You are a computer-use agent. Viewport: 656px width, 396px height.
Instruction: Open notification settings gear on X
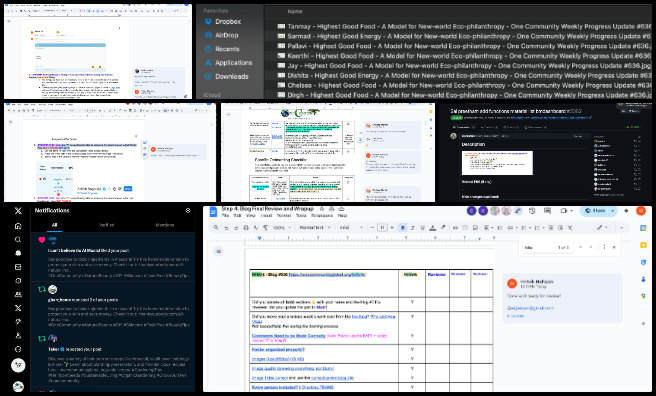coord(188,210)
